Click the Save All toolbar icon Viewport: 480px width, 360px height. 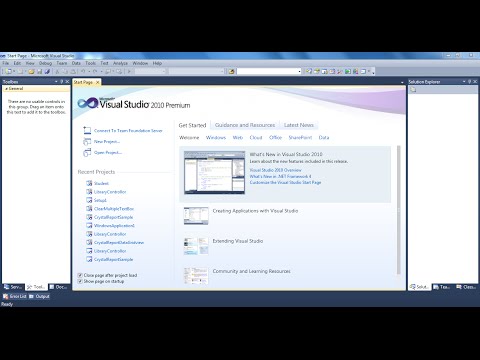pos(47,71)
